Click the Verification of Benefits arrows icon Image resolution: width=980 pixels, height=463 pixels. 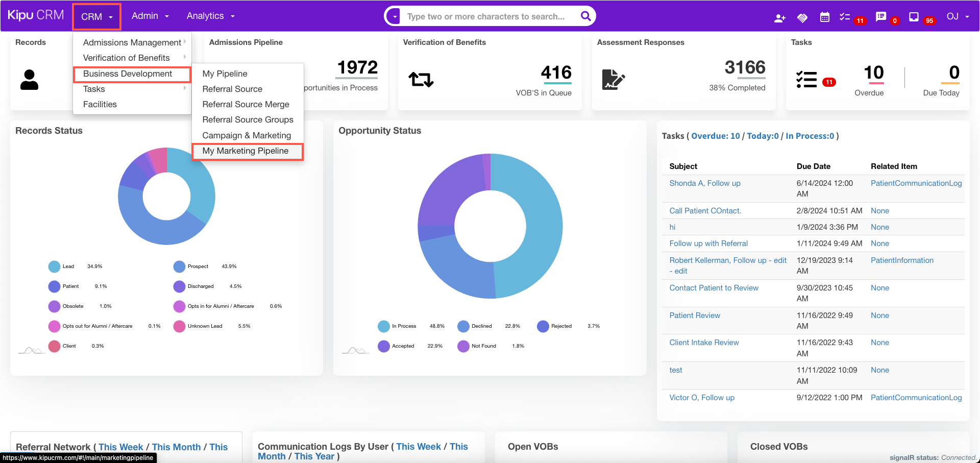(x=421, y=80)
